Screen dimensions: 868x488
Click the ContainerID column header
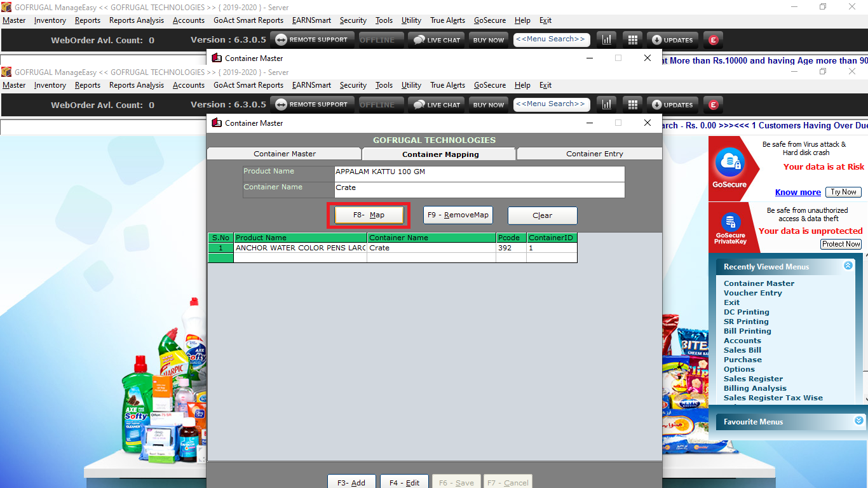[x=552, y=238]
